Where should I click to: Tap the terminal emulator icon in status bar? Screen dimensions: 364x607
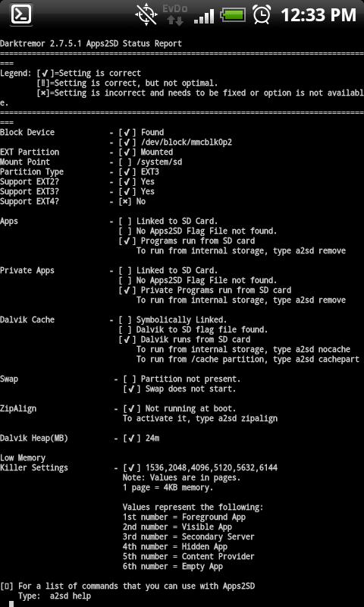tap(20, 14)
